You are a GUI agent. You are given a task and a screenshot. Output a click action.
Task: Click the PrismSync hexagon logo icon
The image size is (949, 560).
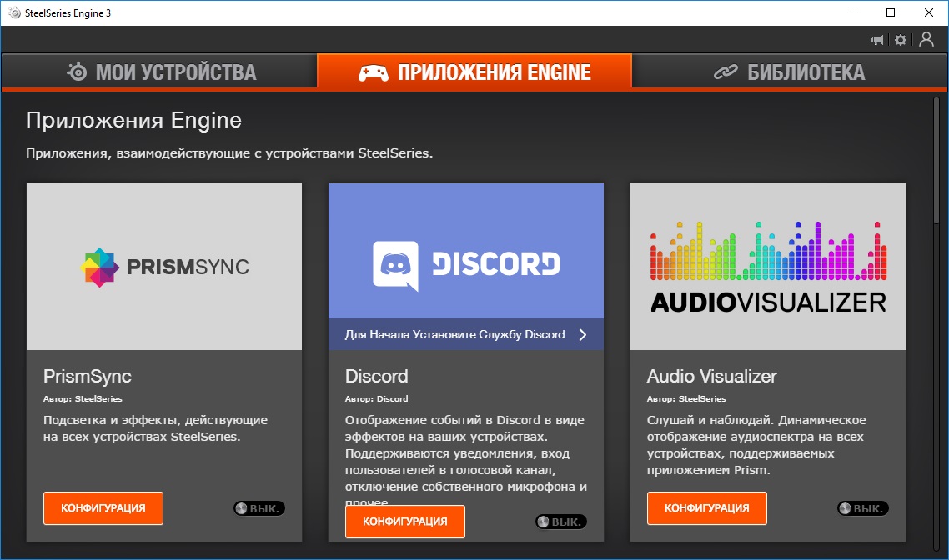(99, 267)
